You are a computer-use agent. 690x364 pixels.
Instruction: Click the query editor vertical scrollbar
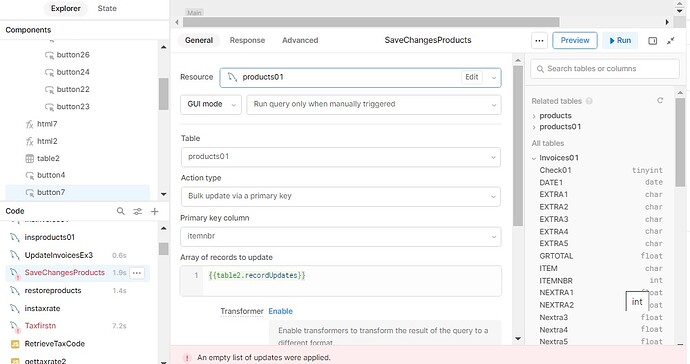point(518,145)
